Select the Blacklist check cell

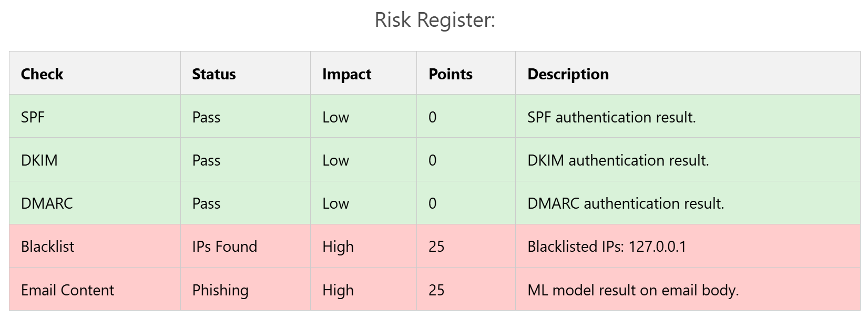pos(47,247)
